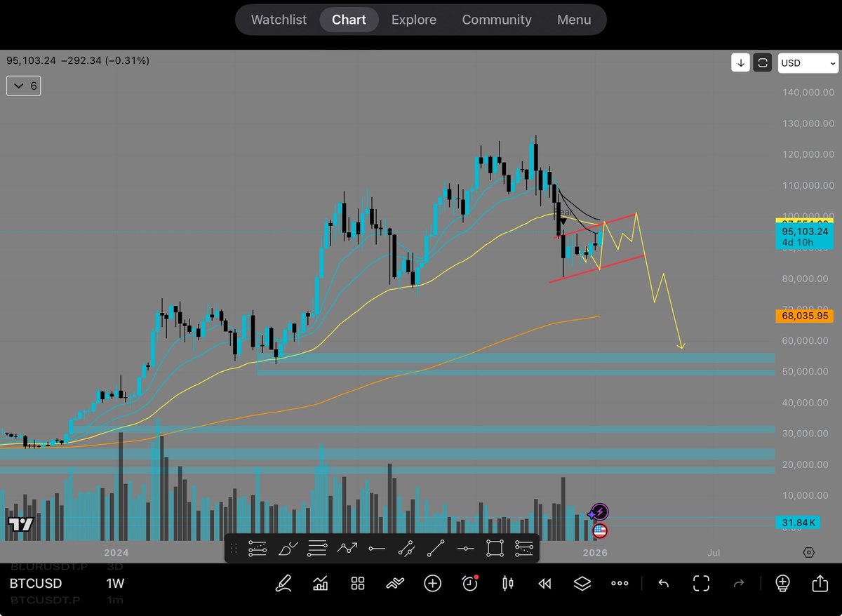Screen dimensions: 842x616
Task: Click the 2026 time axis label
Action: [x=594, y=553]
